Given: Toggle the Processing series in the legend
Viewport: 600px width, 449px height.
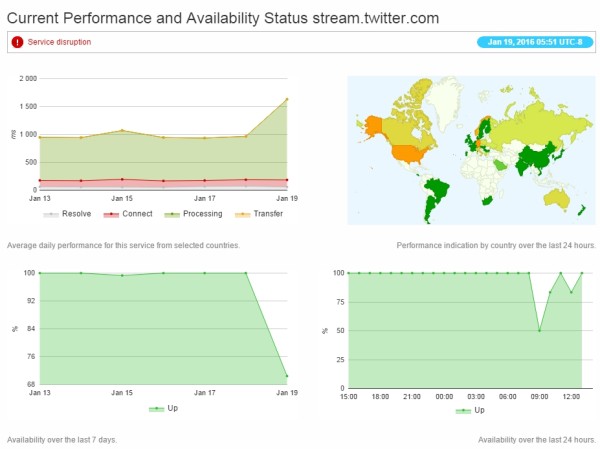Looking at the screenshot, I should tap(196, 214).
